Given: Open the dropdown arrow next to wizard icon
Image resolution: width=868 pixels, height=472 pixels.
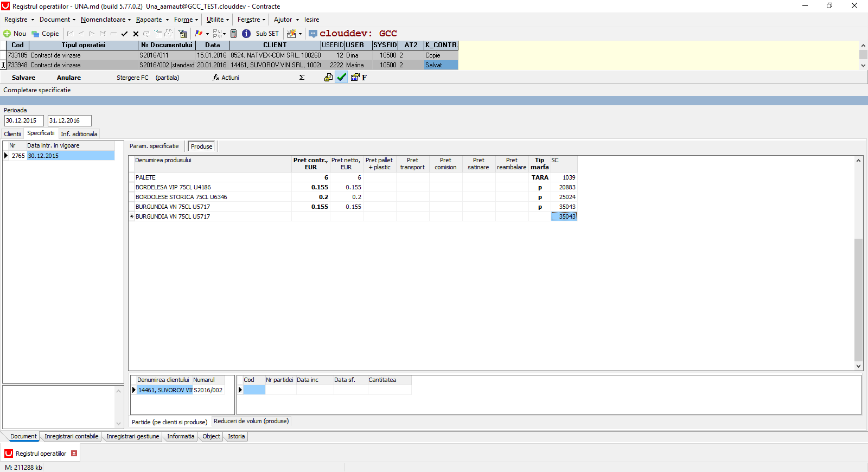Looking at the screenshot, I should pyautogui.click(x=300, y=34).
